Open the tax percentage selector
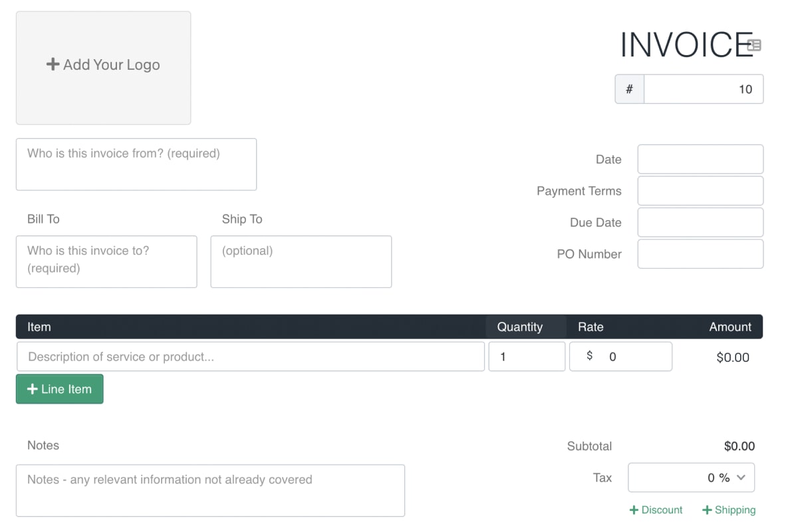 (691, 477)
